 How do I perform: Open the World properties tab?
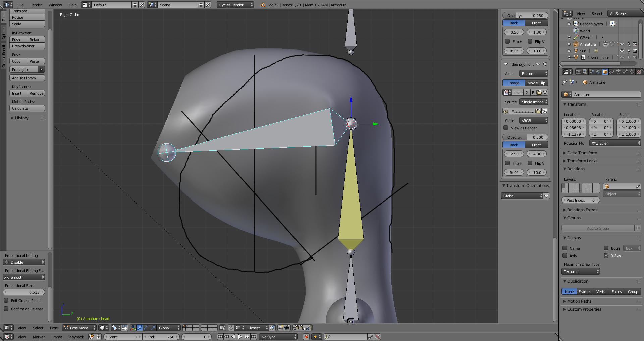(x=598, y=72)
